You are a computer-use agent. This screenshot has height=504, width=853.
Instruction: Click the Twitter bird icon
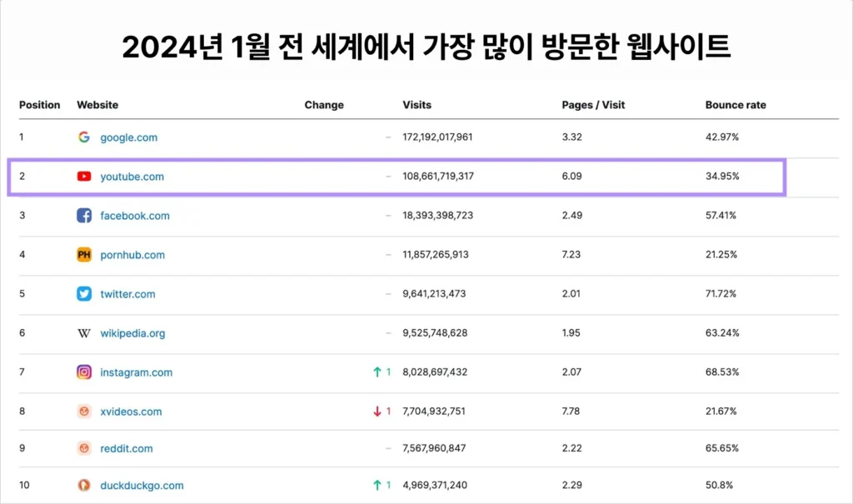pos(84,294)
